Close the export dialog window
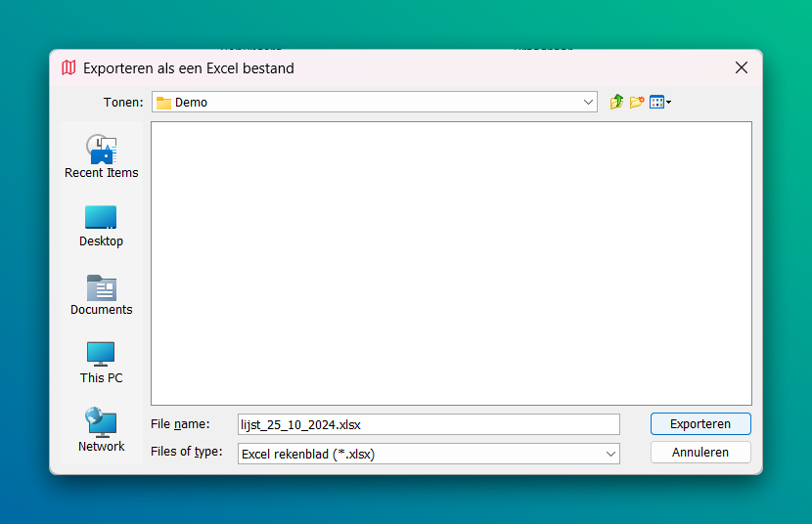The image size is (812, 524). pos(742,67)
